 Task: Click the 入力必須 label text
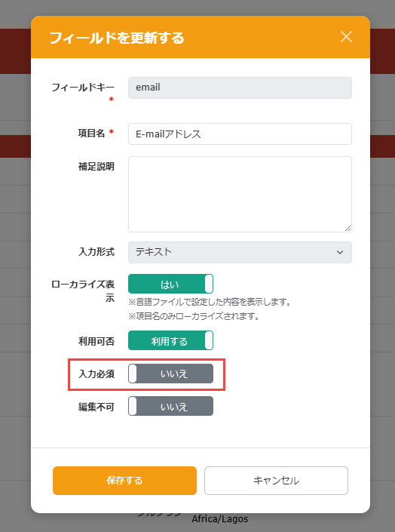[x=96, y=374]
